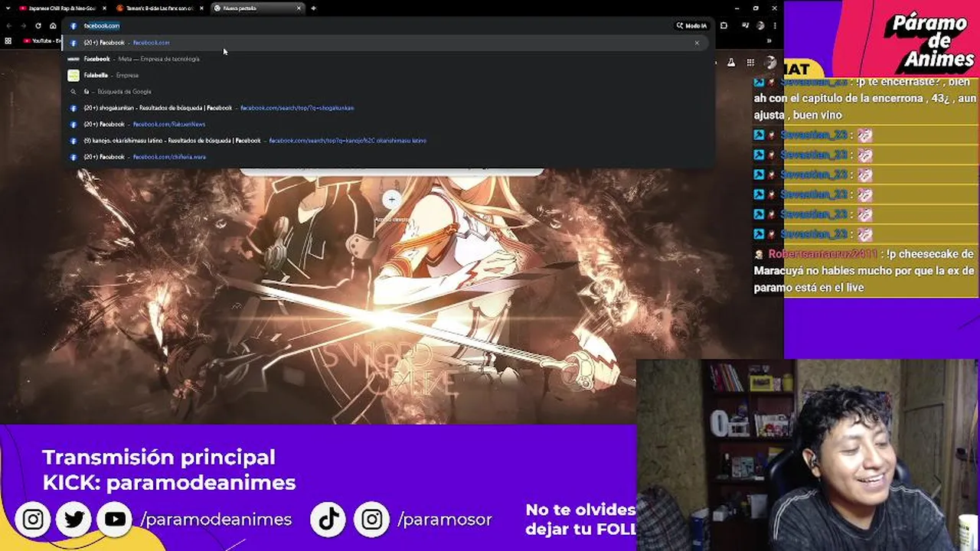The height and width of the screenshot is (551, 980).
Task: Open Google account avatar on new tab
Action: click(770, 63)
